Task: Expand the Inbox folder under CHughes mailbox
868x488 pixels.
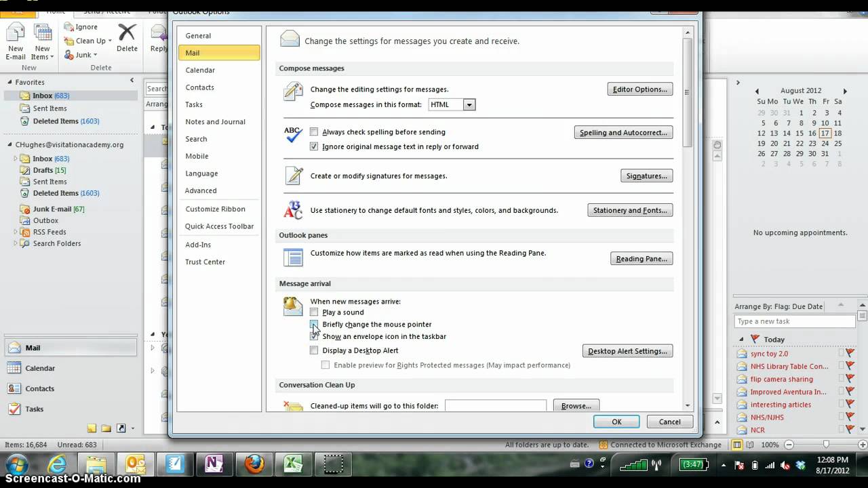Action: click(16, 159)
